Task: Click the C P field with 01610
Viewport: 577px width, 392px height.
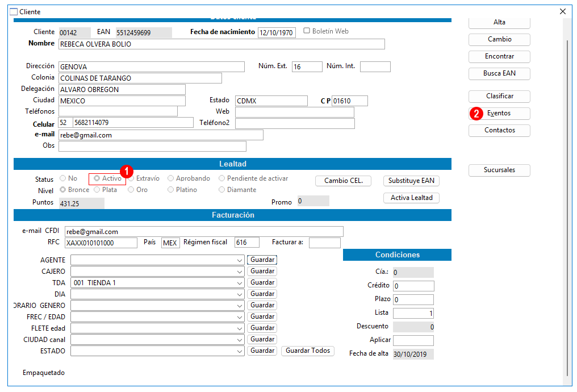Action: tap(350, 101)
